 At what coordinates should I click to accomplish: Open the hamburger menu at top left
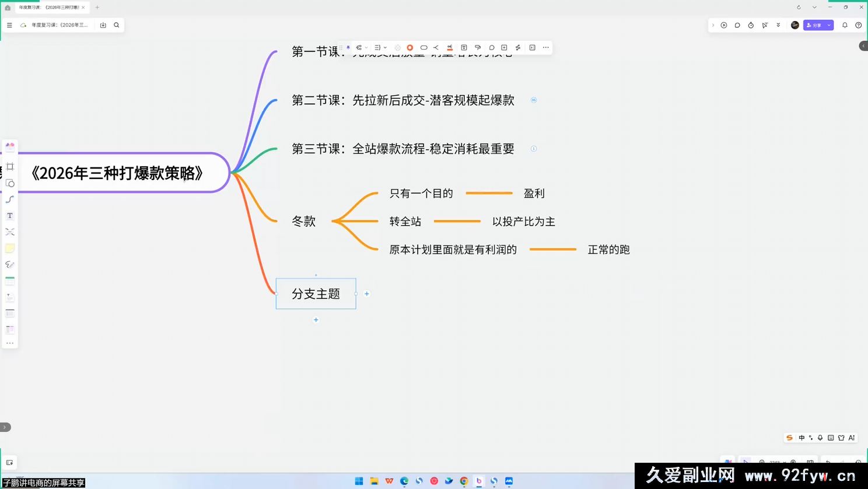[x=9, y=25]
